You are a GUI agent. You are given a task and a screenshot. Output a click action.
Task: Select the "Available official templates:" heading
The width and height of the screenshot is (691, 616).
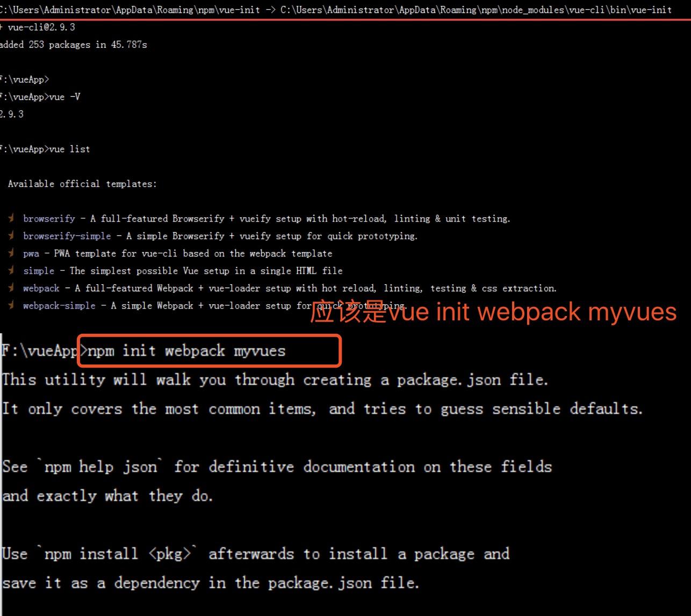[x=82, y=184]
